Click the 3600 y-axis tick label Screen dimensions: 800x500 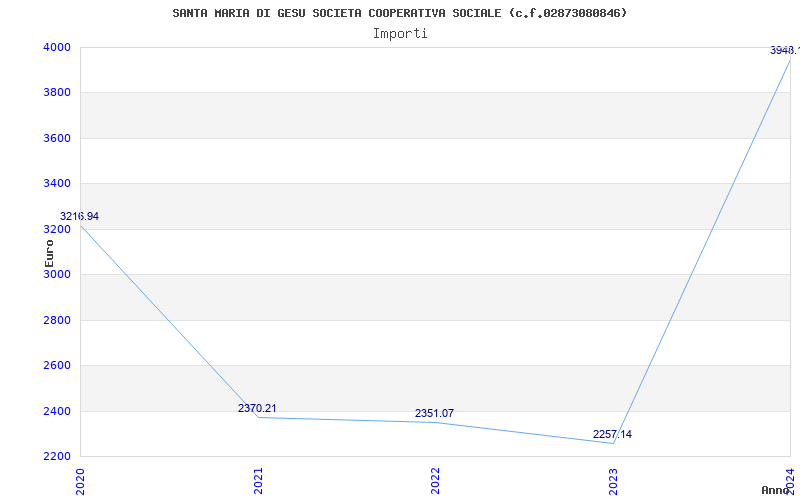click(57, 138)
